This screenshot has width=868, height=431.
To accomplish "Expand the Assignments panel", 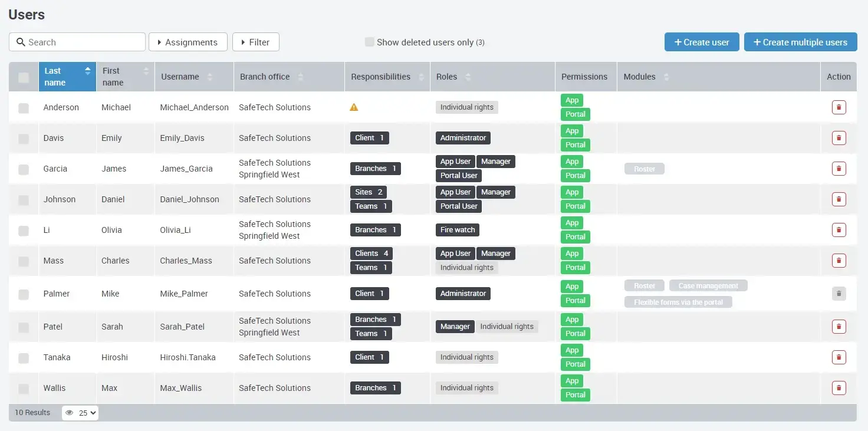I will pyautogui.click(x=188, y=42).
